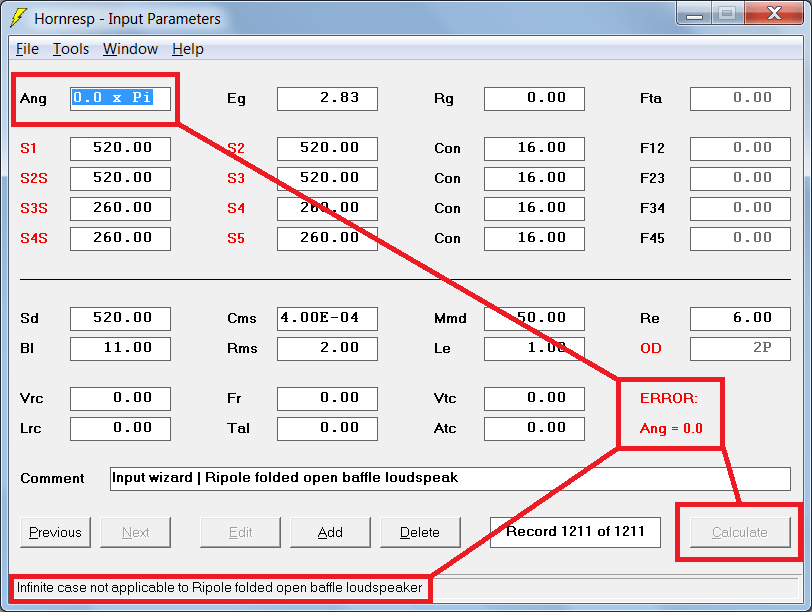
Task: Click the Previous record button
Action: 55,532
